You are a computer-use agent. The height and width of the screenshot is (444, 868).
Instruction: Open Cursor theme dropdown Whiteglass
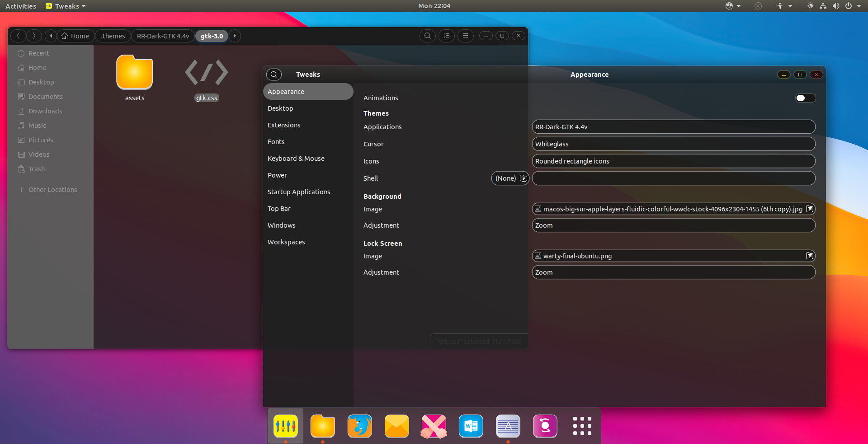coord(674,144)
